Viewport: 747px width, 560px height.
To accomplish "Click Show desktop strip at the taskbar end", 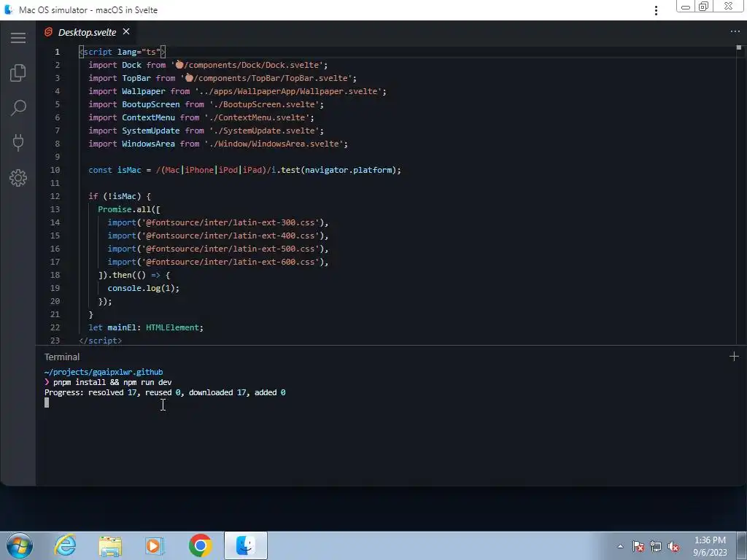I will (743, 545).
